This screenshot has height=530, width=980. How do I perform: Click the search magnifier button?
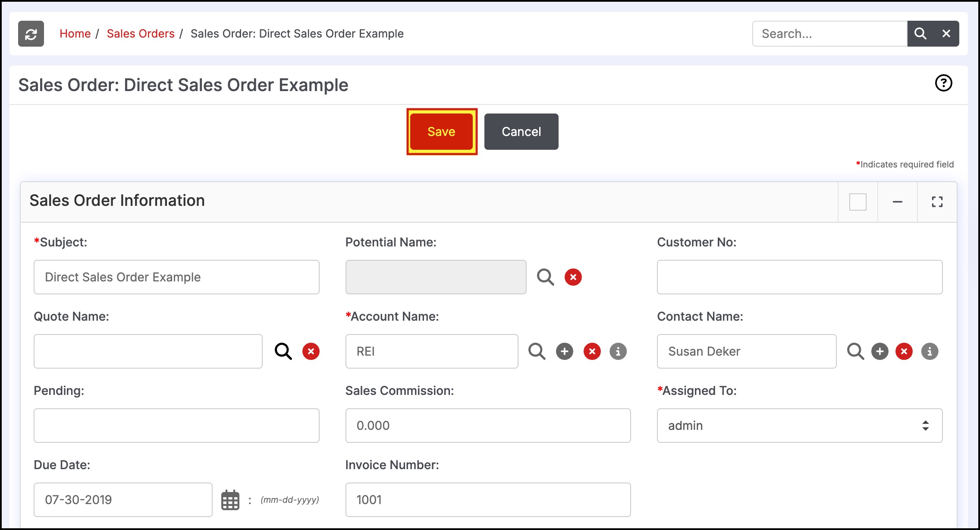[920, 34]
